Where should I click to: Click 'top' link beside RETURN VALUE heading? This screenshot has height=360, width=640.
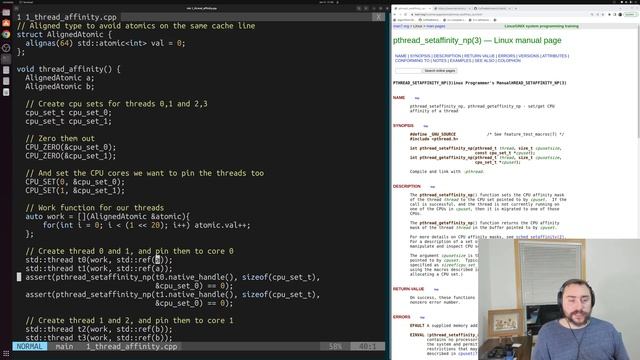[436, 289]
